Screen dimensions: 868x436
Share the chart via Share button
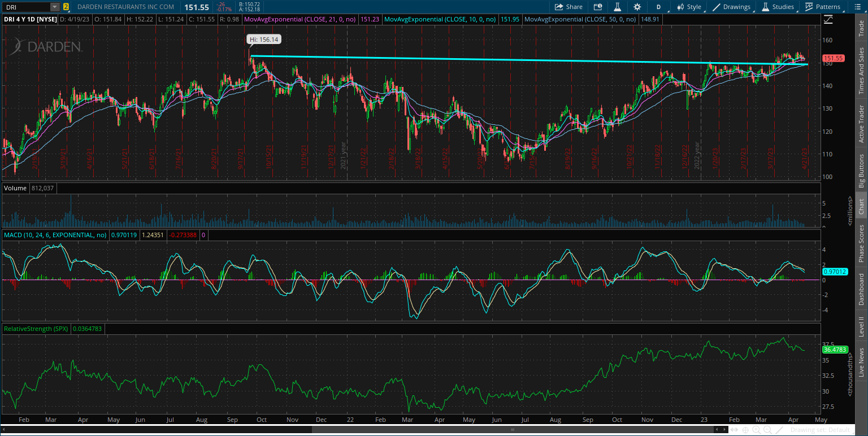click(x=568, y=7)
